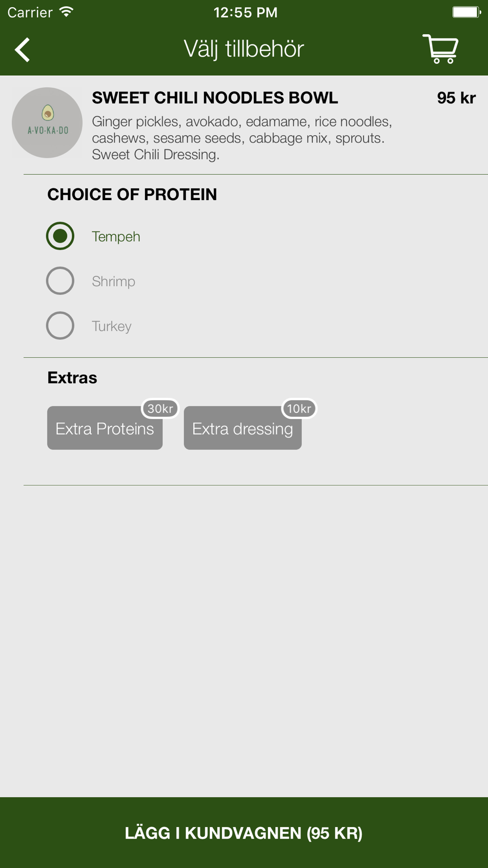Tap the 30kr price badge
488x868 pixels.
(160, 409)
